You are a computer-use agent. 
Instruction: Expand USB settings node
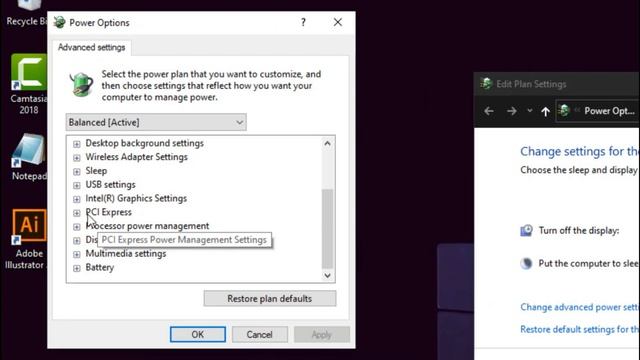click(77, 185)
